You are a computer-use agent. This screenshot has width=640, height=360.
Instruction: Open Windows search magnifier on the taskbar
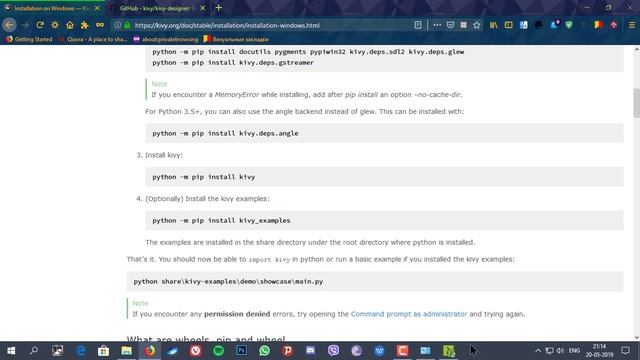pos(34,351)
